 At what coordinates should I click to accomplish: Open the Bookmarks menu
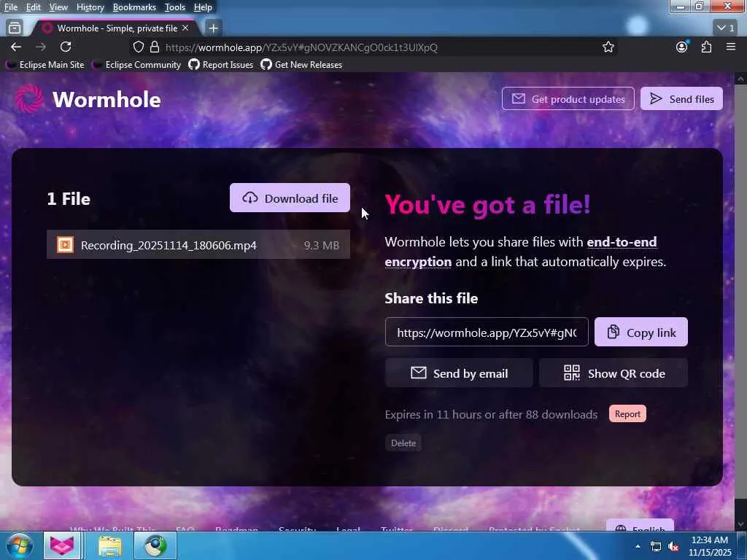(x=134, y=7)
